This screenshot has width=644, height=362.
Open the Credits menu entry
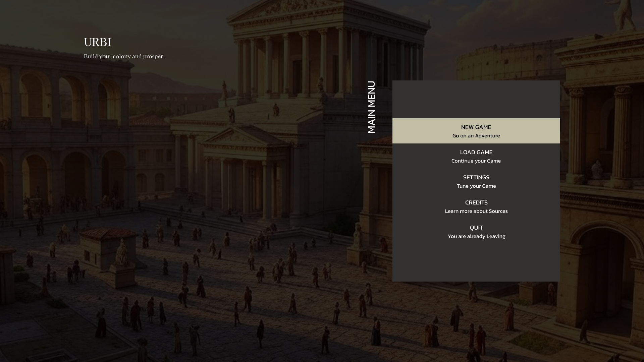tap(476, 203)
